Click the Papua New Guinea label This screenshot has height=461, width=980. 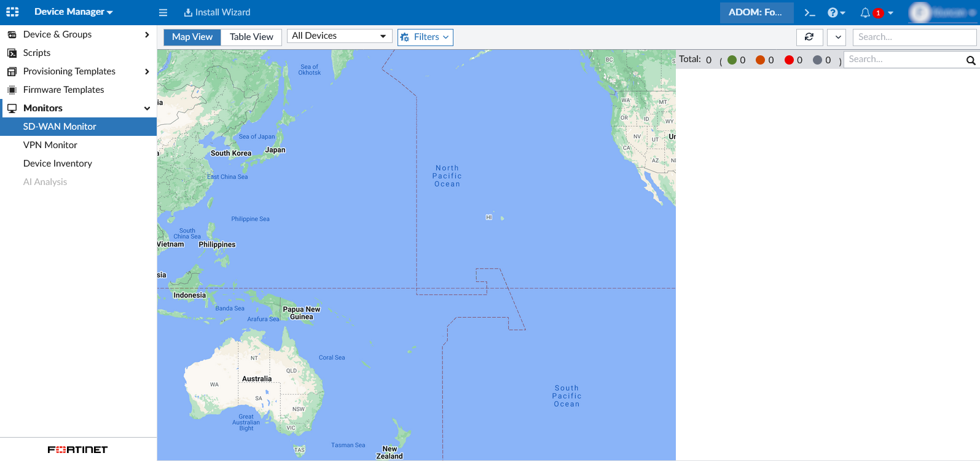click(x=301, y=313)
